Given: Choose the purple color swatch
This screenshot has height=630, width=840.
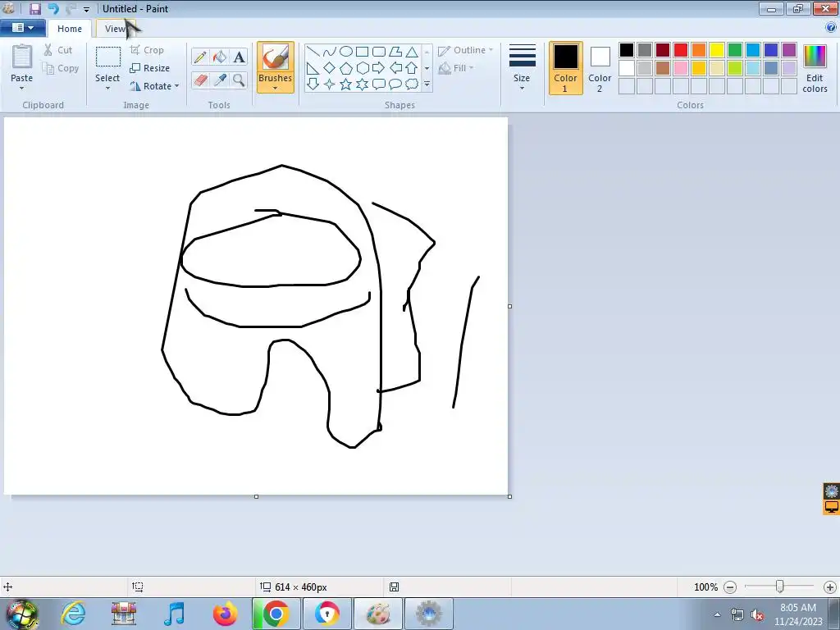Looking at the screenshot, I should pos(788,50).
